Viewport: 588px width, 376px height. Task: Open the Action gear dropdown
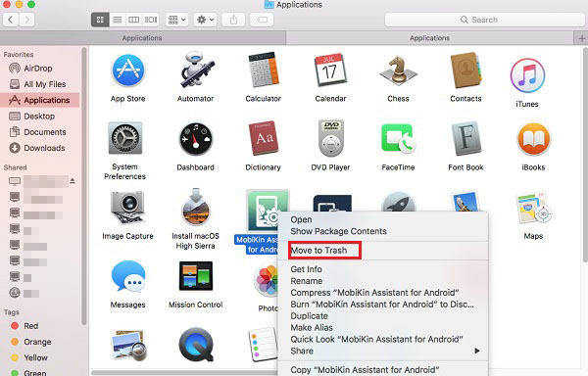tap(205, 20)
